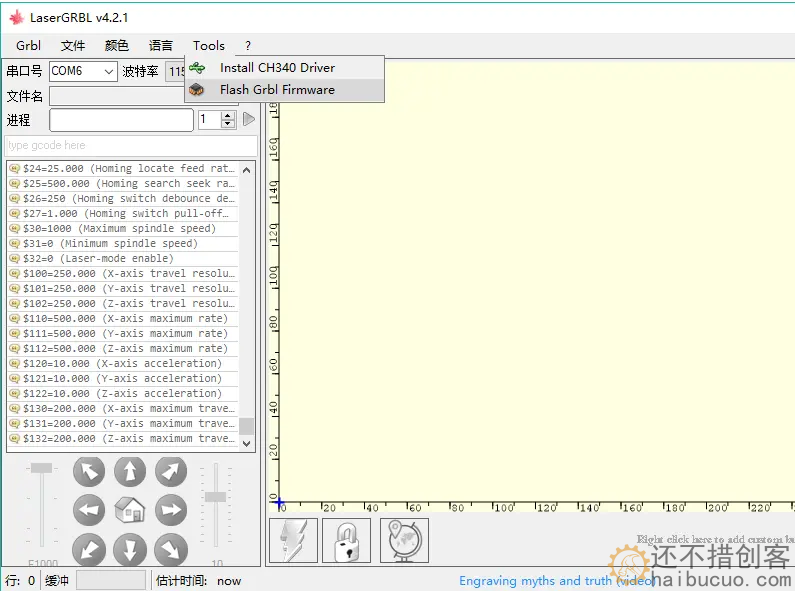The image size is (795, 591).
Task: Click the repeat count number field
Action: (209, 120)
